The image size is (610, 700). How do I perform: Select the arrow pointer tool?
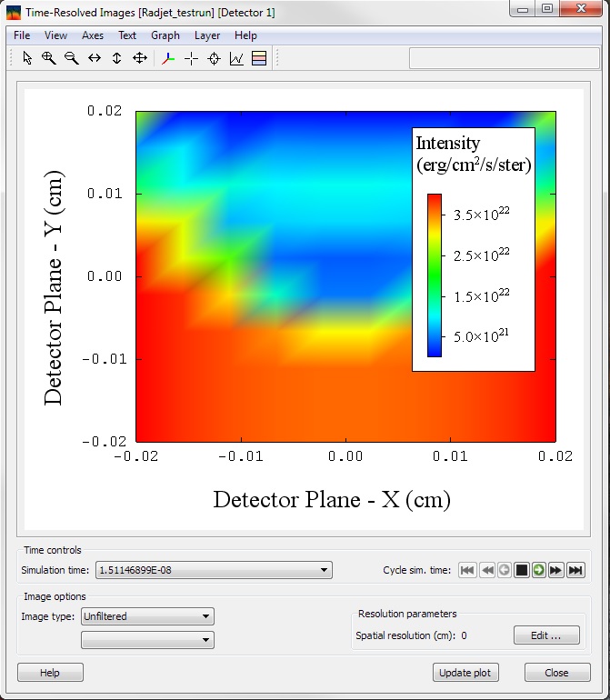(x=27, y=58)
